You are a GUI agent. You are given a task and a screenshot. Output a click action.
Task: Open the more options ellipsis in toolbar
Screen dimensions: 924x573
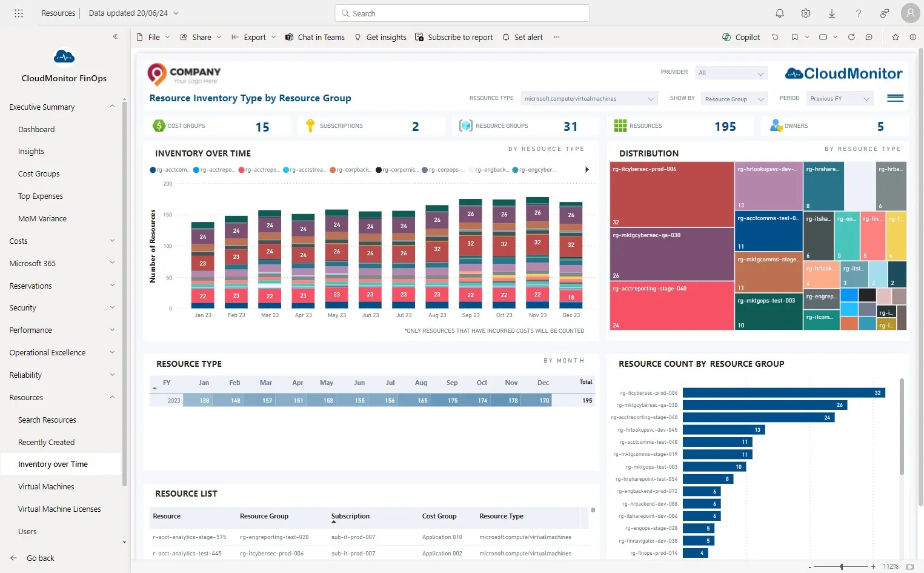pos(556,37)
